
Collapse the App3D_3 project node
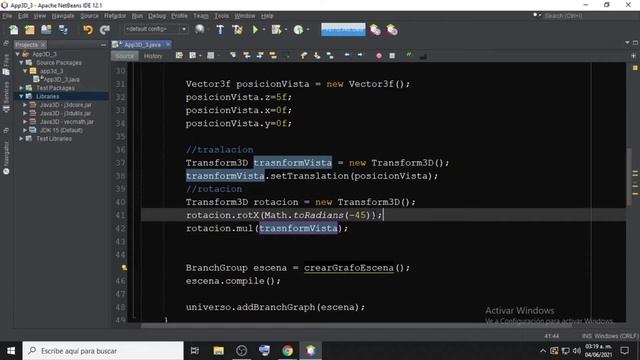18,54
